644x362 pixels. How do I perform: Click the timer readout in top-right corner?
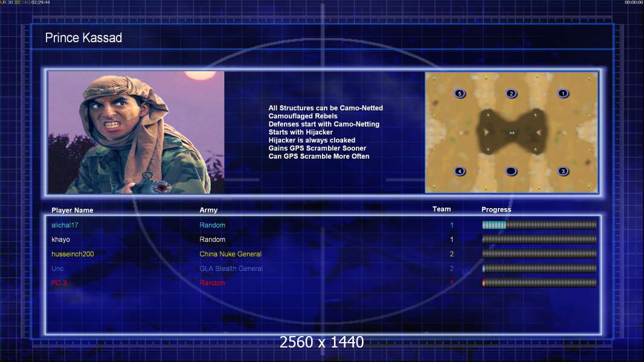pyautogui.click(x=634, y=2)
